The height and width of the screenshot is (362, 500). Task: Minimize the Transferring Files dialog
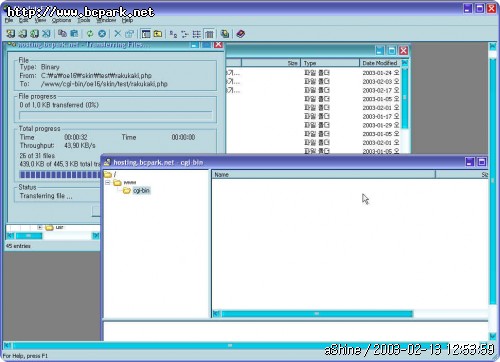point(195,44)
